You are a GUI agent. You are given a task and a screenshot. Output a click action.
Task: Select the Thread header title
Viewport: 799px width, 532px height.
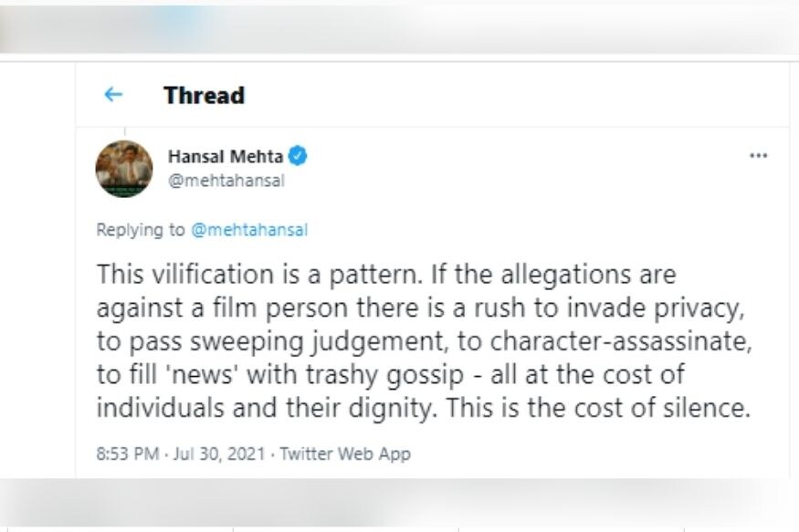pos(204,95)
